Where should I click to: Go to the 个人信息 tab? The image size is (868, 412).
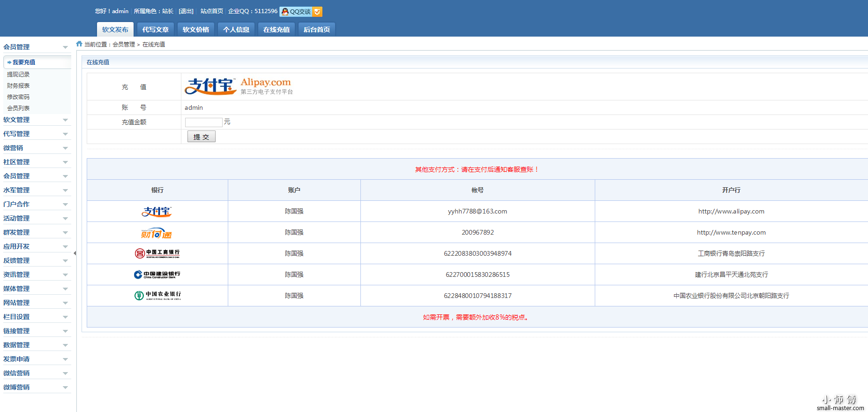(236, 30)
